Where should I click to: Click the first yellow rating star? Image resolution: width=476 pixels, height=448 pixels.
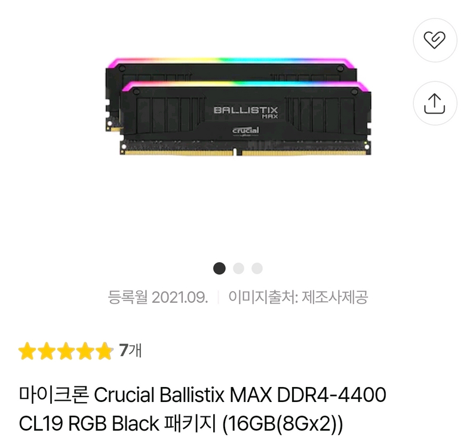click(27, 351)
